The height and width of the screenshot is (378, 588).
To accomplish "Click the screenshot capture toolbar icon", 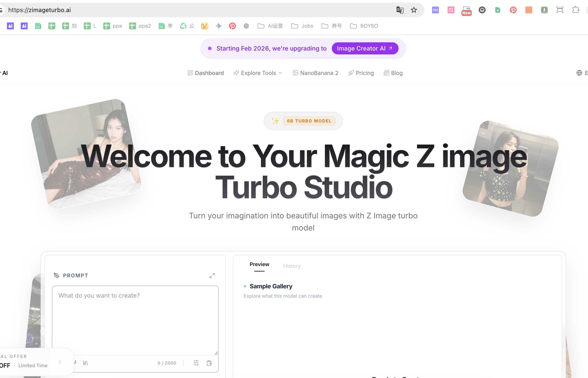I will point(560,10).
